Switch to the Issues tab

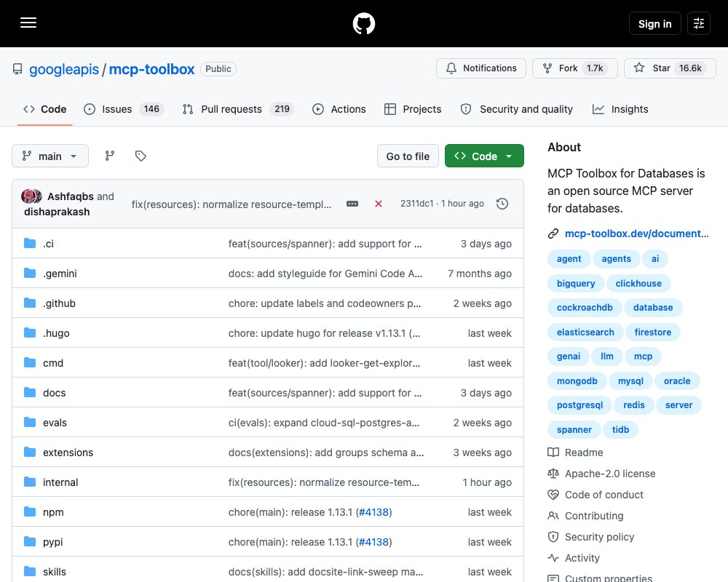click(x=124, y=109)
